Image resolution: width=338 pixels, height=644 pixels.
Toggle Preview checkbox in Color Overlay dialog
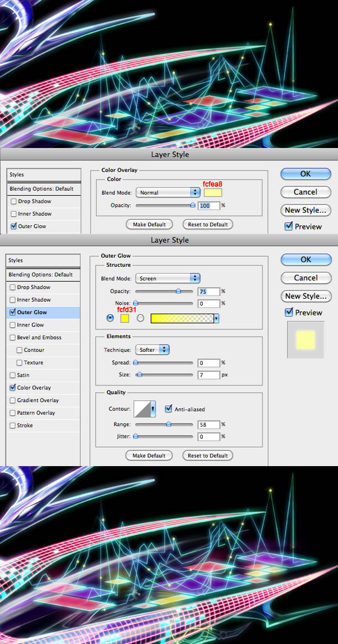coord(288,226)
